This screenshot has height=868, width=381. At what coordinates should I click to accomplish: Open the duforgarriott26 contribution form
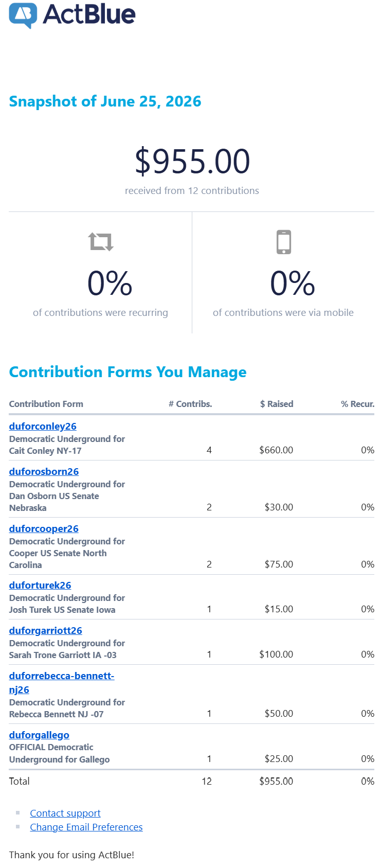click(46, 630)
